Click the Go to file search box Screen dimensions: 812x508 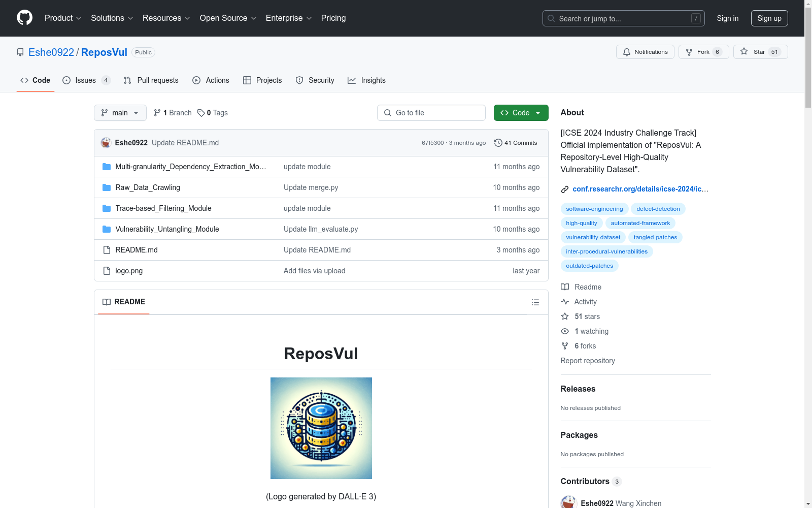[x=431, y=113]
